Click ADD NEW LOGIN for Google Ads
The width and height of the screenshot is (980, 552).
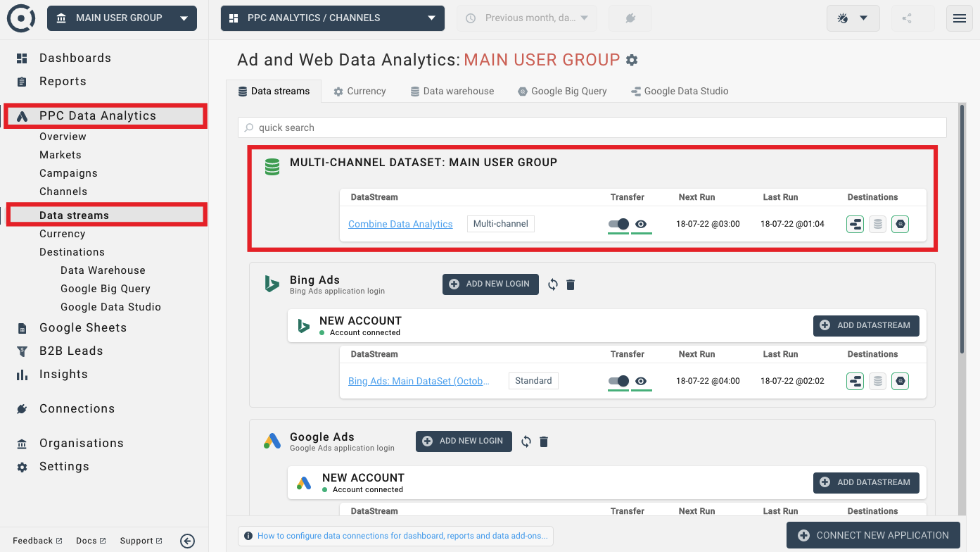(x=464, y=441)
